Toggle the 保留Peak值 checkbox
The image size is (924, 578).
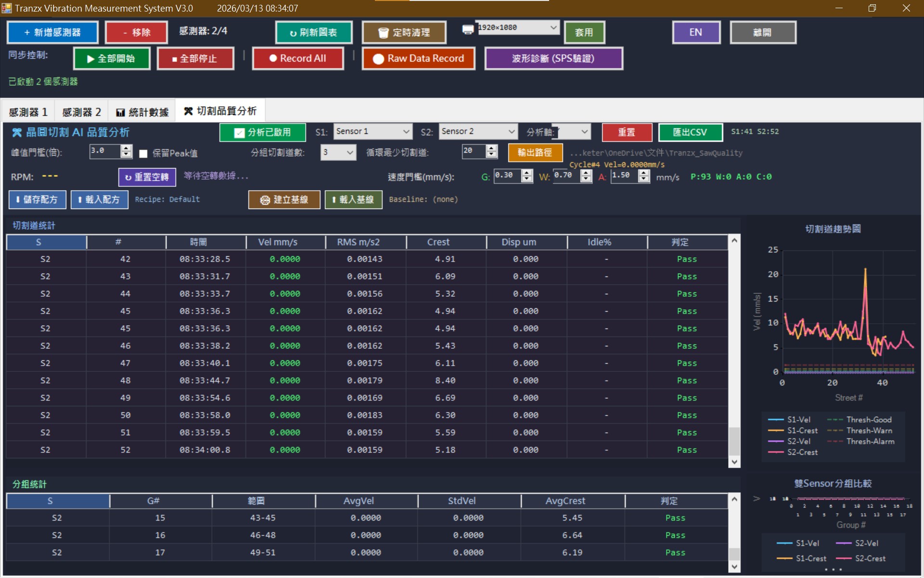point(143,154)
